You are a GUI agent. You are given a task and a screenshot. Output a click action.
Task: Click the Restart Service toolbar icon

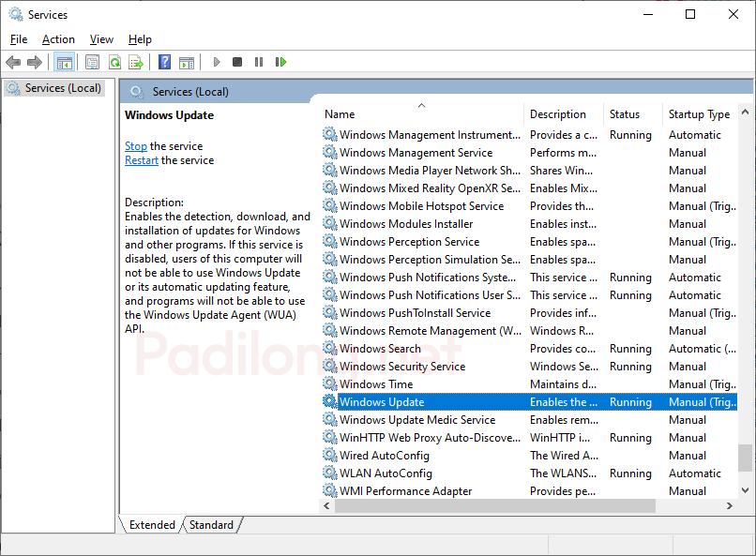(x=280, y=62)
